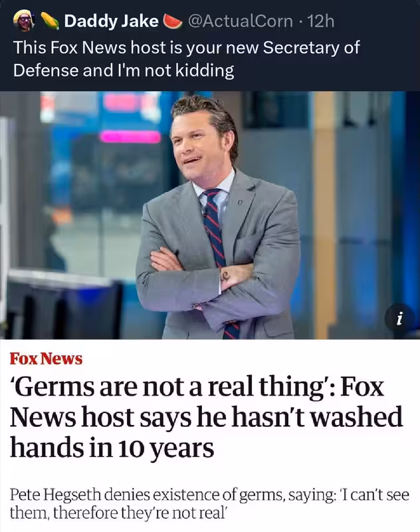Click 'hands in 10 years' headline line

pyautogui.click(x=112, y=447)
